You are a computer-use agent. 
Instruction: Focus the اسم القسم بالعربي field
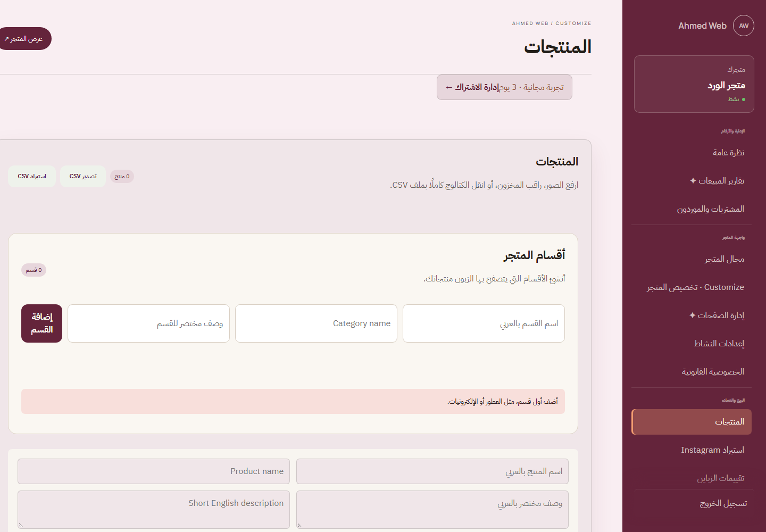click(x=484, y=323)
